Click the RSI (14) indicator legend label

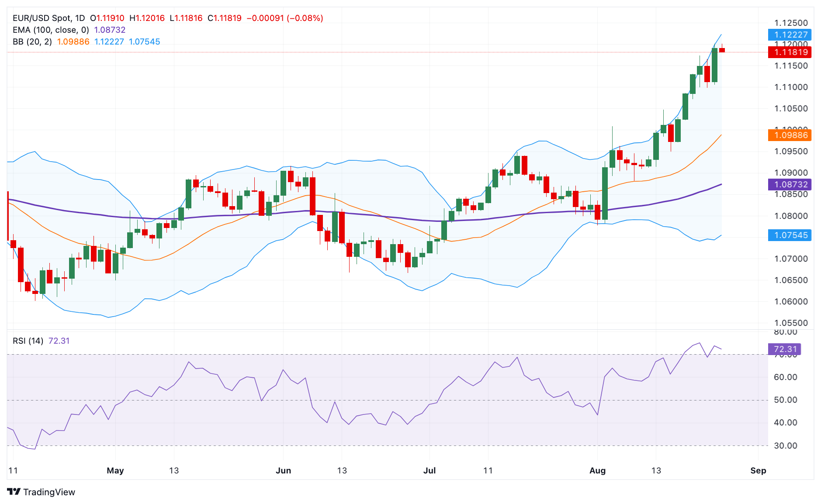coord(28,341)
